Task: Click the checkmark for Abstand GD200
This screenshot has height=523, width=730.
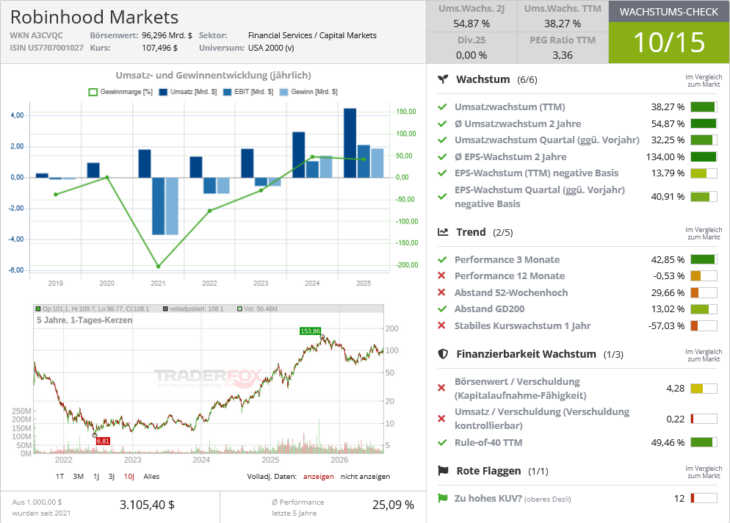Action: (x=442, y=309)
